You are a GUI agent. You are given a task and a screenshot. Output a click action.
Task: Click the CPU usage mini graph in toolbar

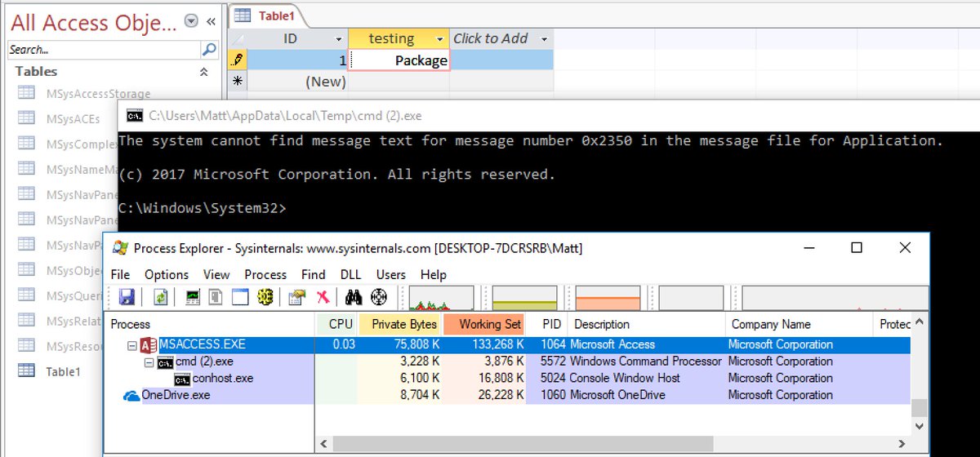point(442,298)
